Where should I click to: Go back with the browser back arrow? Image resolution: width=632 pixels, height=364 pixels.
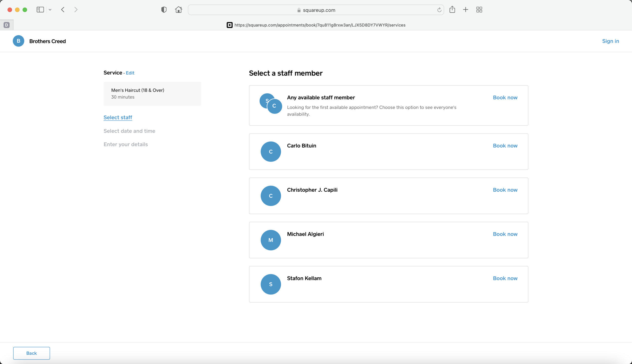point(63,10)
